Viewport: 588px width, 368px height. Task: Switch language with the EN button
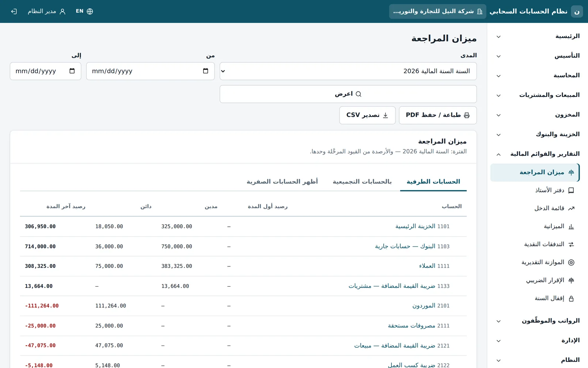[x=84, y=11]
